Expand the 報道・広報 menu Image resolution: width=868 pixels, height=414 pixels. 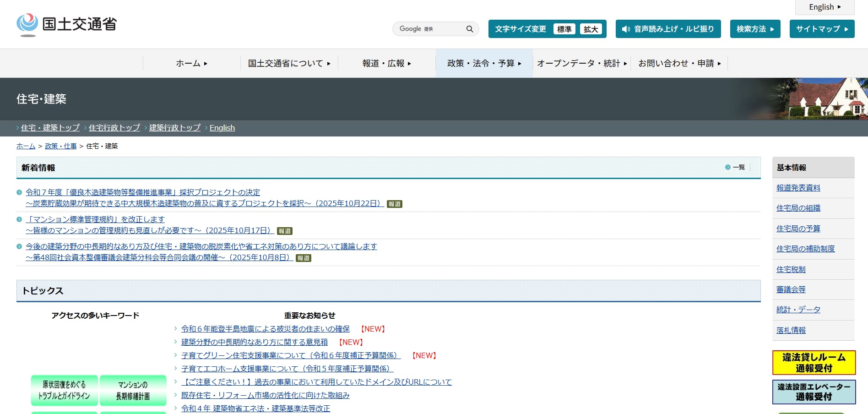(386, 63)
